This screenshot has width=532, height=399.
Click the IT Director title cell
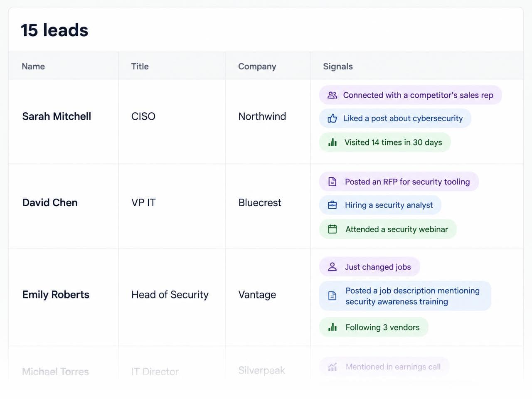(x=155, y=372)
